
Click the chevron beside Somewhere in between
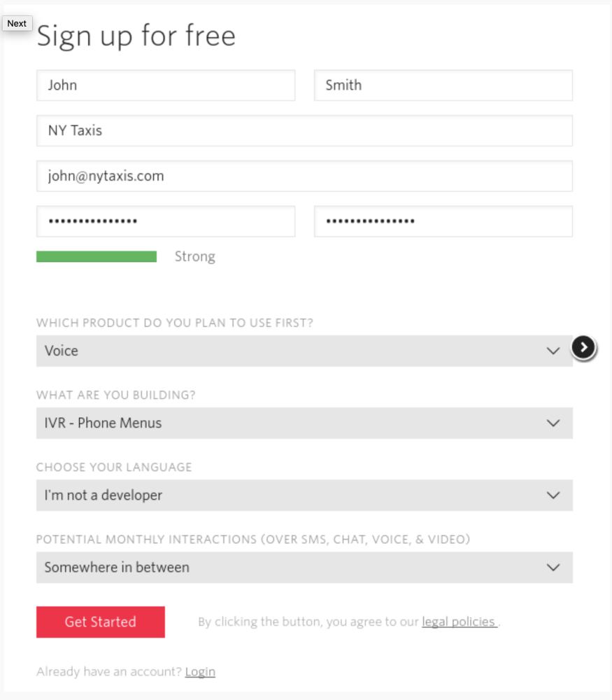pos(553,568)
